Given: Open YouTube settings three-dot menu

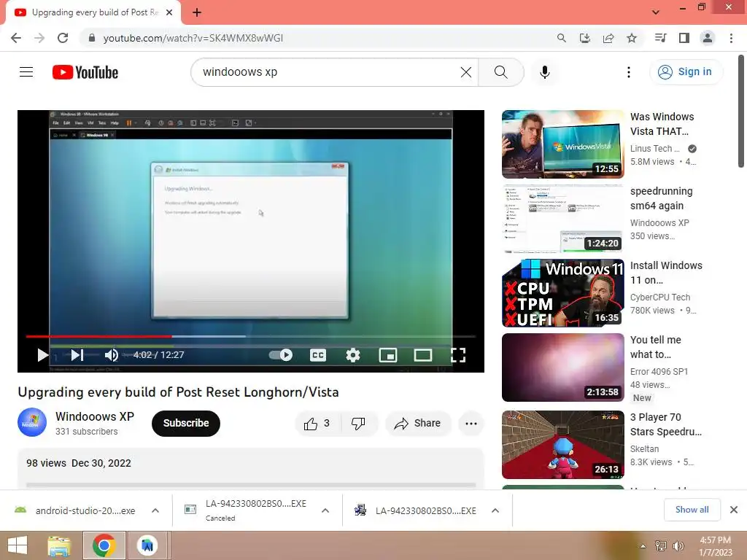Looking at the screenshot, I should coord(629,72).
